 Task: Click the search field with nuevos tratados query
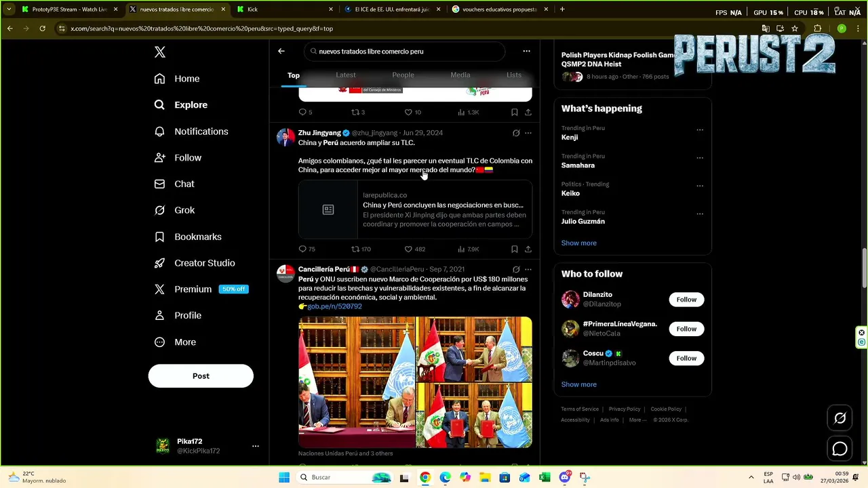point(405,52)
